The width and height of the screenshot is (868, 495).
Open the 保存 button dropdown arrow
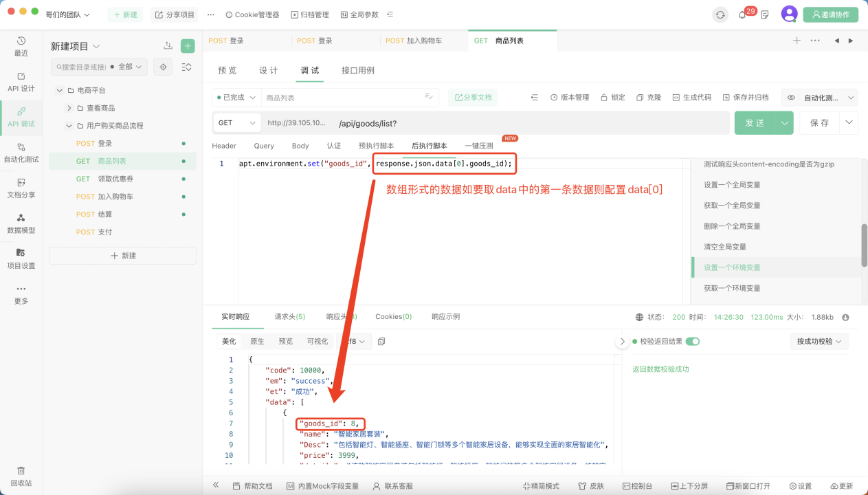pos(849,123)
